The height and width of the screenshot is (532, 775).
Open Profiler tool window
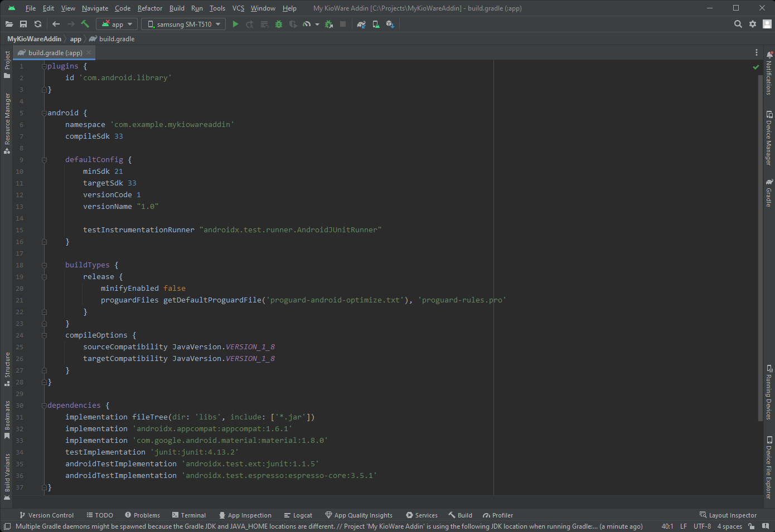tap(498, 515)
